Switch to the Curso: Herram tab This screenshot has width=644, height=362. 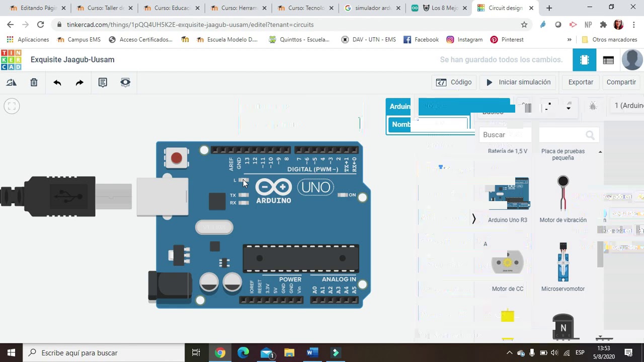[x=238, y=8]
